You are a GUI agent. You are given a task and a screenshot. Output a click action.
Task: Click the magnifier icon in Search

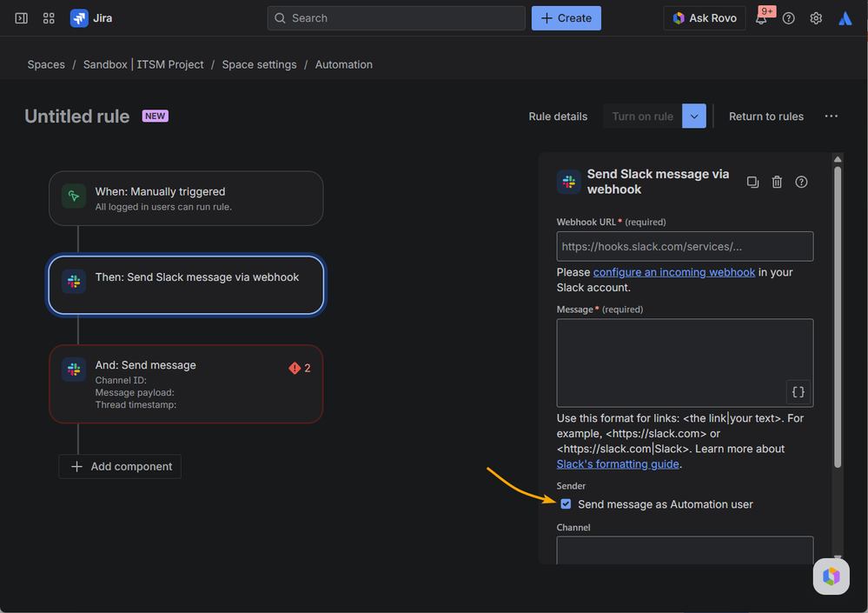280,18
